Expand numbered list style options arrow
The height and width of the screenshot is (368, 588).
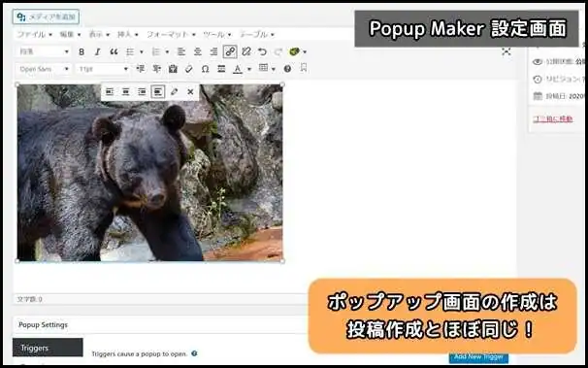(167, 51)
